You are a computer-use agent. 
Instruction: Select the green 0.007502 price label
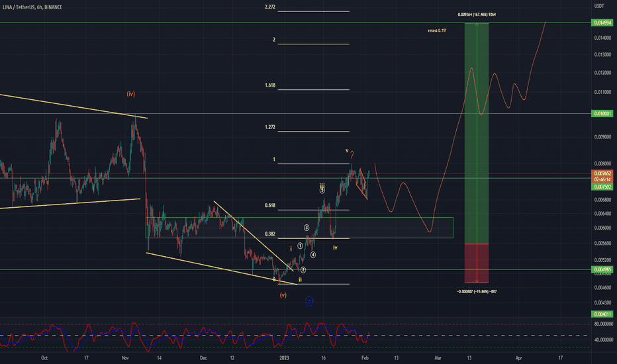(x=602, y=187)
